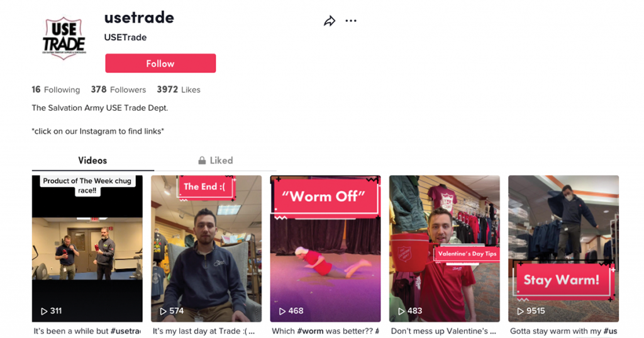644x338 pixels.
Task: Open the 378 Followers list
Action: 118,89
